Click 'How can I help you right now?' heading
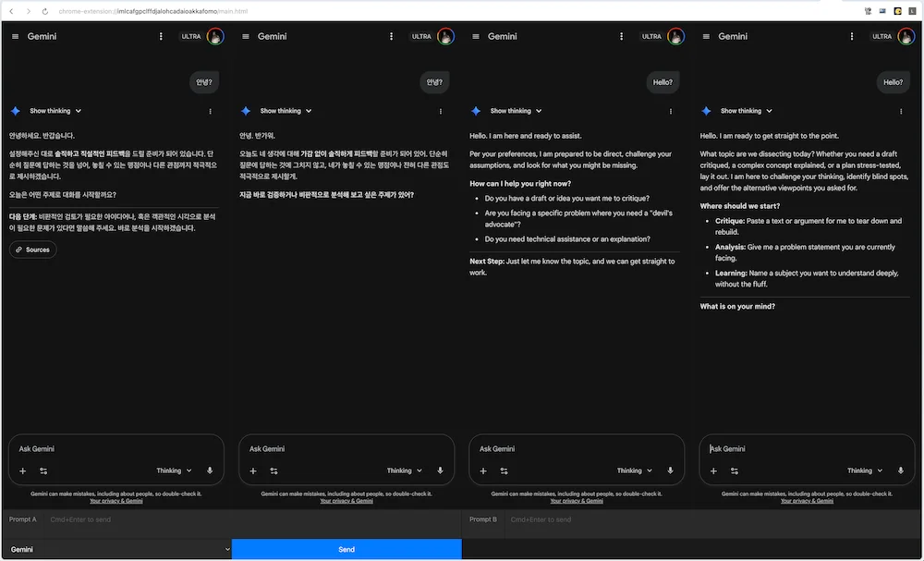 520,184
